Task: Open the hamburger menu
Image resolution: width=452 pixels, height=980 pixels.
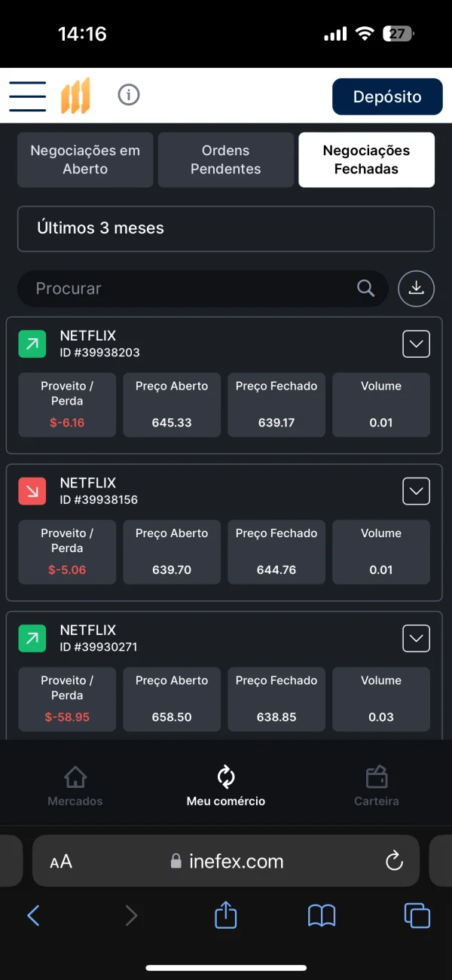Action: pos(28,96)
